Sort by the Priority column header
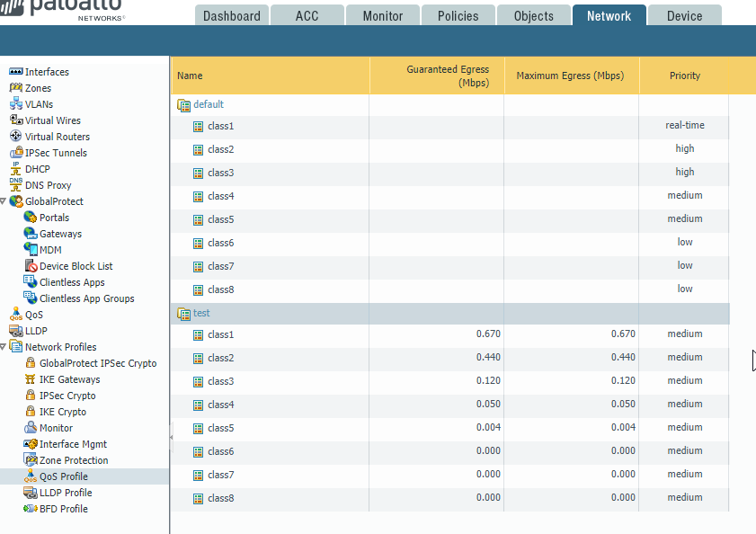Image resolution: width=756 pixels, height=534 pixels. [x=684, y=76]
